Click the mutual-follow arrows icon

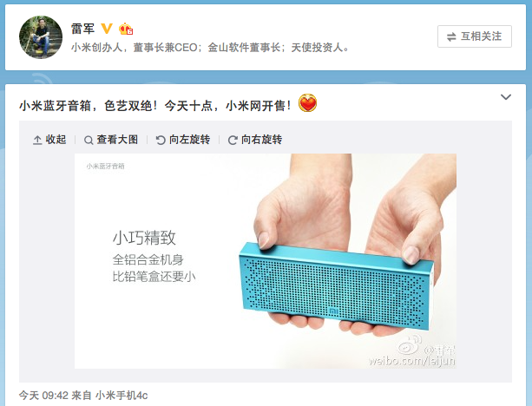451,36
